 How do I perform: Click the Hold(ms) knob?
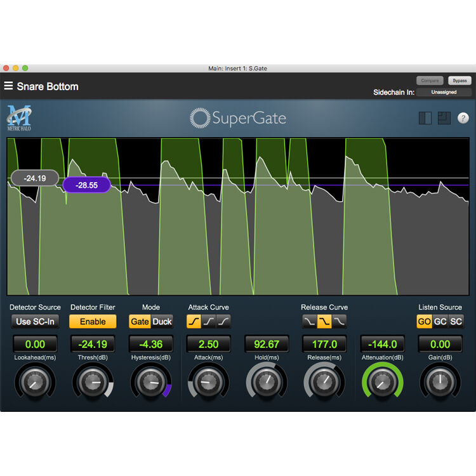point(267,381)
